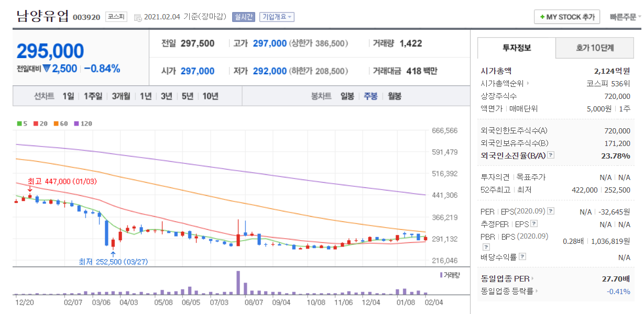Switch candle chart to 월봉
644x314 pixels.
395,96
